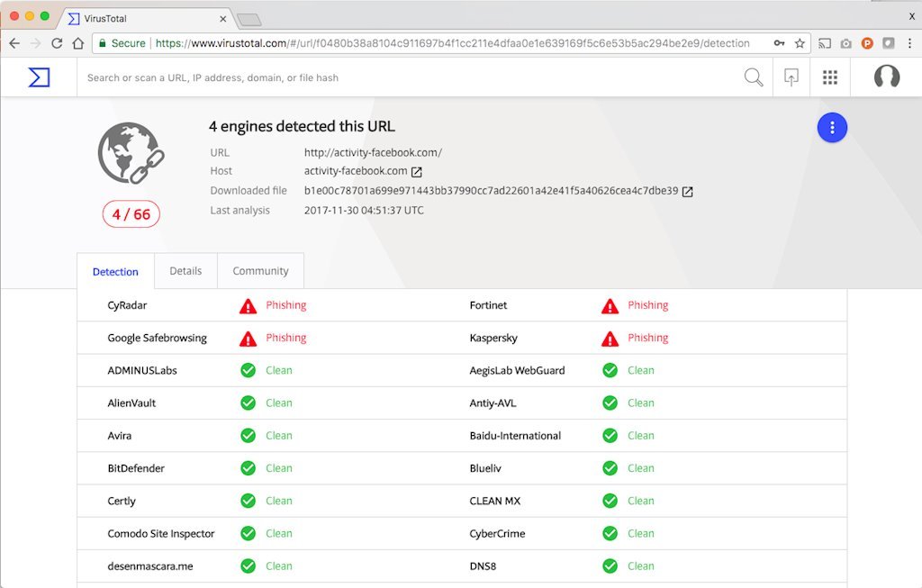Open the user profile avatar

887,77
